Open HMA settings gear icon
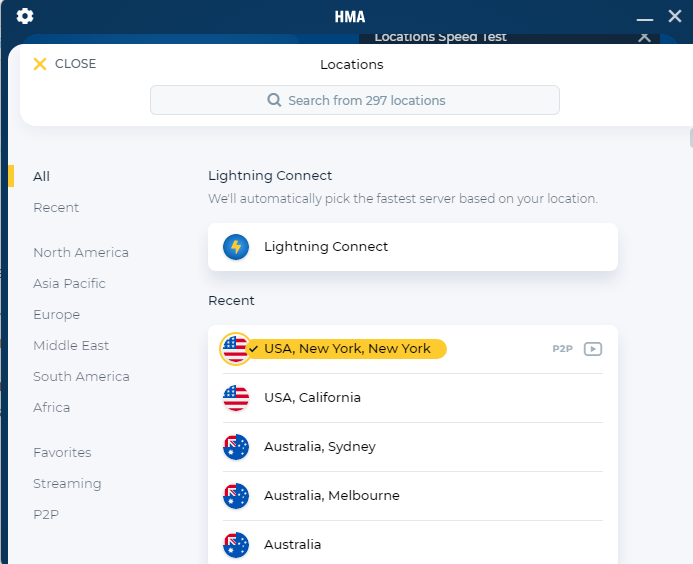The height and width of the screenshot is (564, 693). click(x=25, y=16)
